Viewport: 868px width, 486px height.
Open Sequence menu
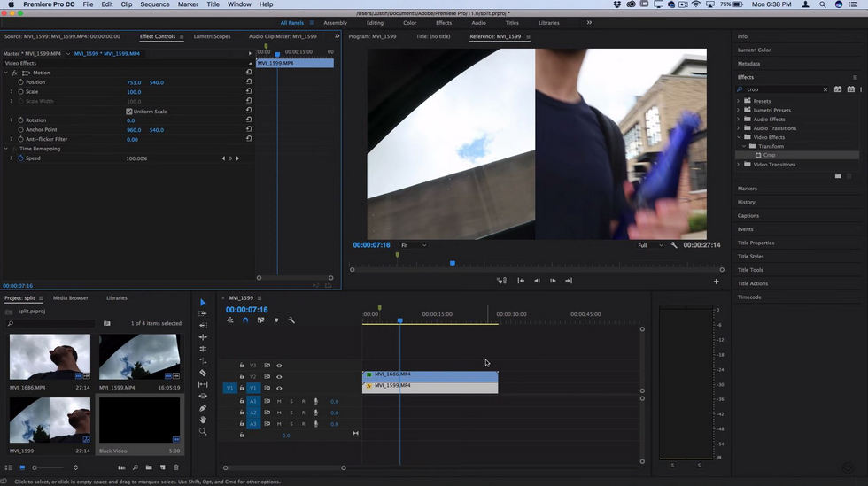[x=155, y=4]
